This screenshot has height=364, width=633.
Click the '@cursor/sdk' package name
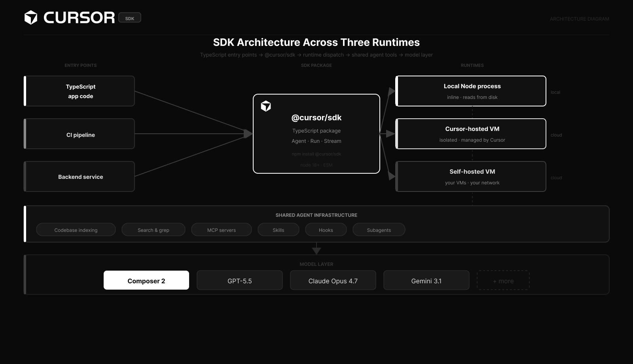click(316, 118)
